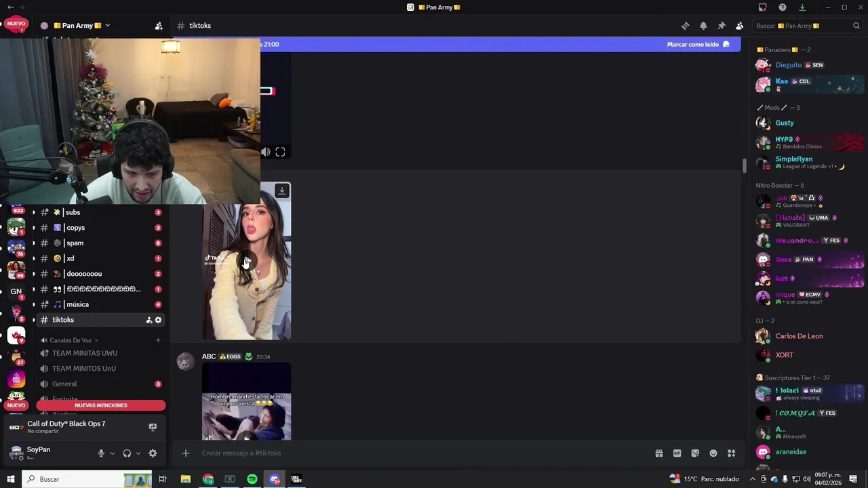Open the Discord inbox icon in title bar
868x488 pixels.
click(x=763, y=7)
